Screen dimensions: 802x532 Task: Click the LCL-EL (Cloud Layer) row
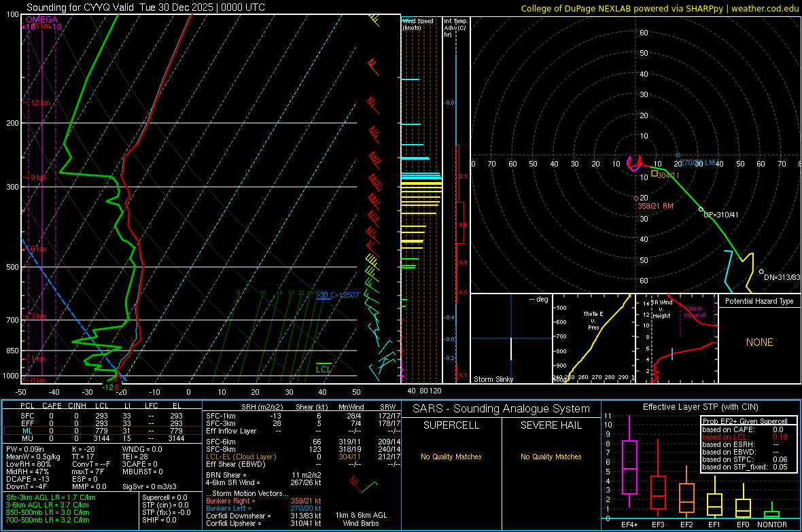click(x=303, y=457)
